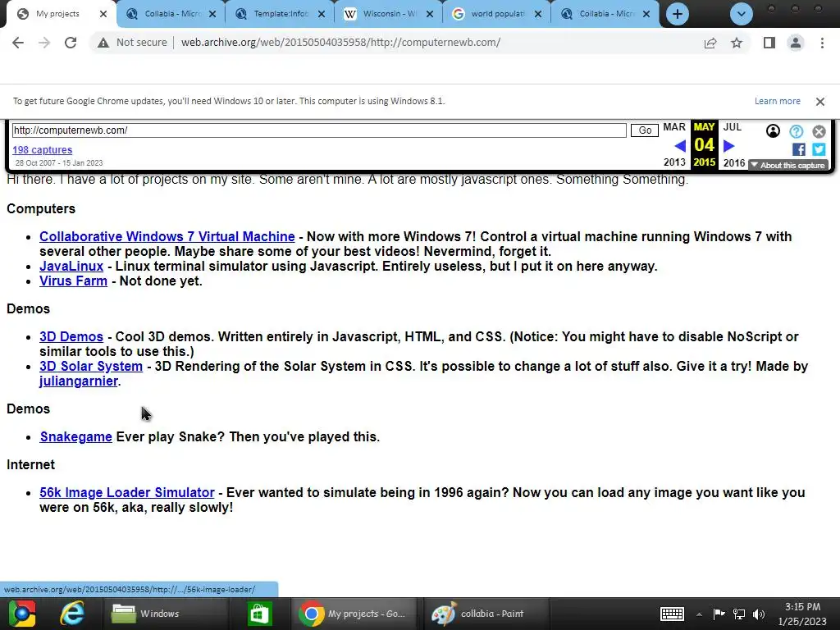Bookmark this page with the star icon
This screenshot has width=840, height=630.
tap(737, 43)
